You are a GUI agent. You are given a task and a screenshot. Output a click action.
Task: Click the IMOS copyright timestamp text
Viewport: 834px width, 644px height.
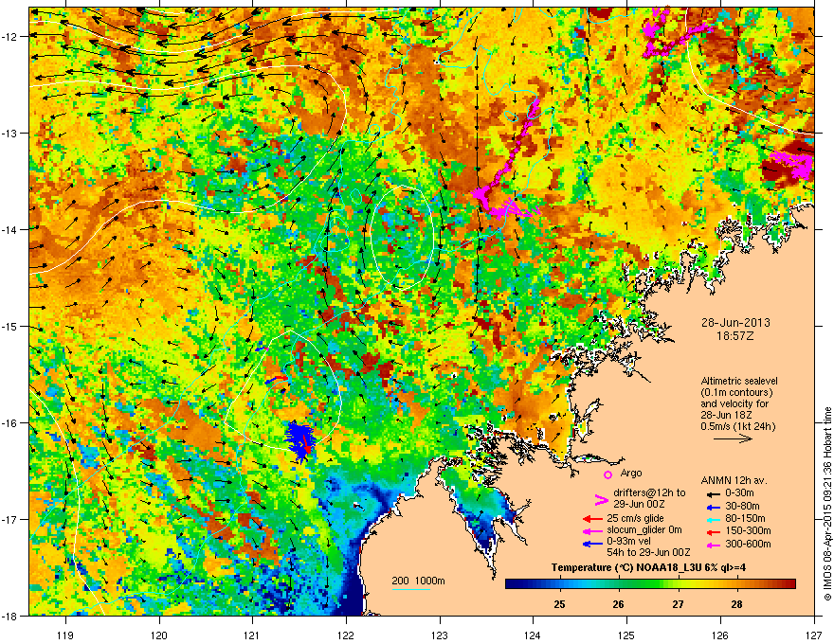pyautogui.click(x=827, y=504)
